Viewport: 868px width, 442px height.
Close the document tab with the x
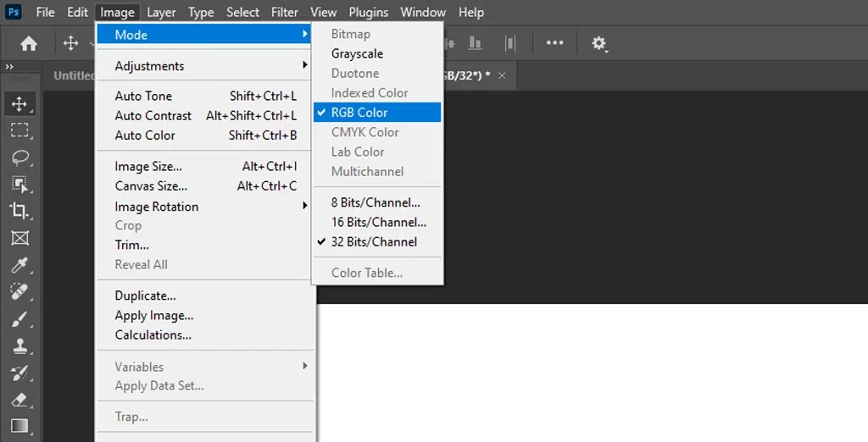[502, 76]
